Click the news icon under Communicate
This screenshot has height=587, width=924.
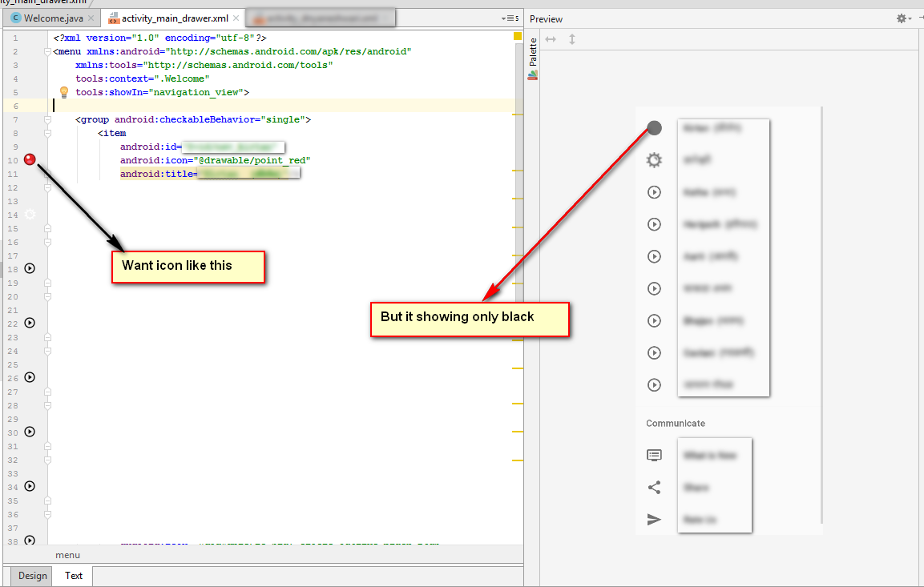(654, 455)
